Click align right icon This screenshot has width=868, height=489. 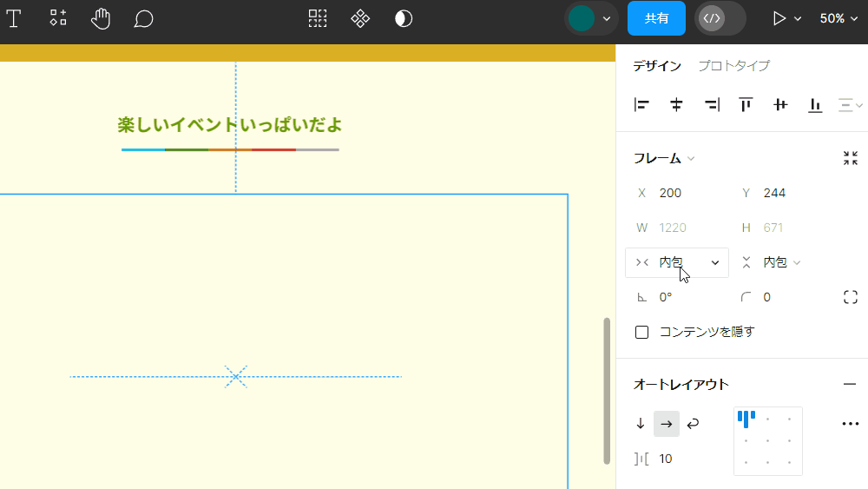click(712, 105)
